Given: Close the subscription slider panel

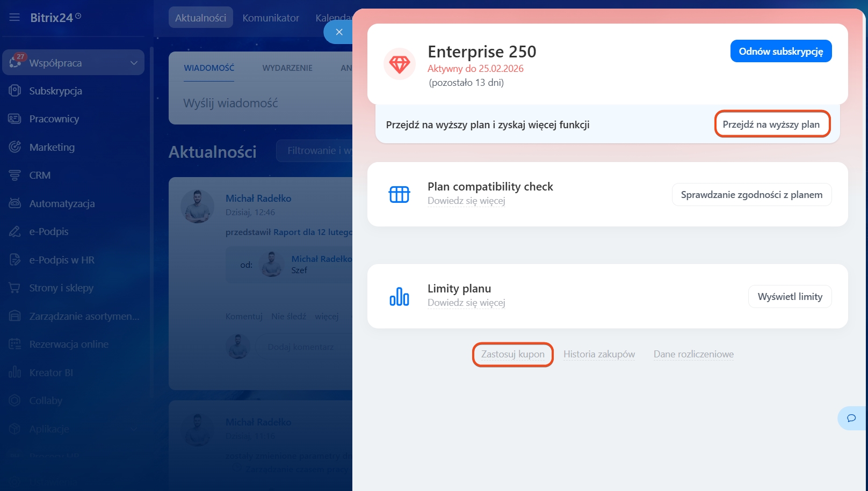Looking at the screenshot, I should click(x=339, y=32).
